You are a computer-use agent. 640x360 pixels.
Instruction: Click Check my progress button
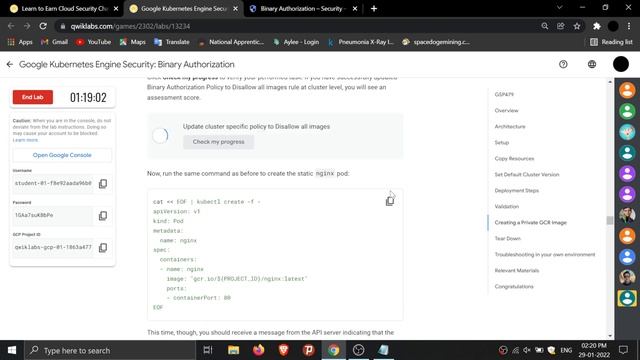coord(218,142)
